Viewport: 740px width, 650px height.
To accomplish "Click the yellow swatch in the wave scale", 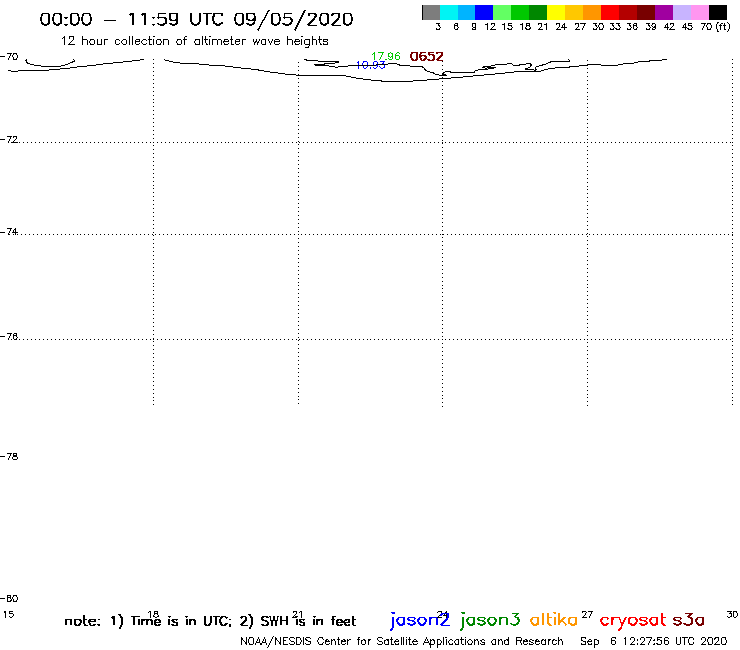I will (x=556, y=12).
